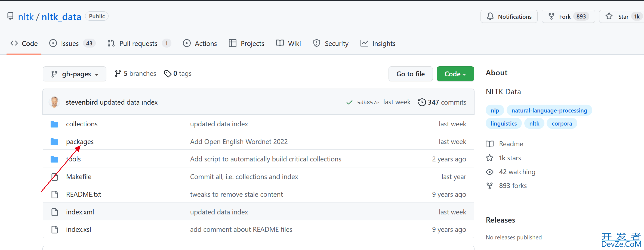Select the natural-language-processing topic tag
The image size is (644, 250).
point(549,110)
